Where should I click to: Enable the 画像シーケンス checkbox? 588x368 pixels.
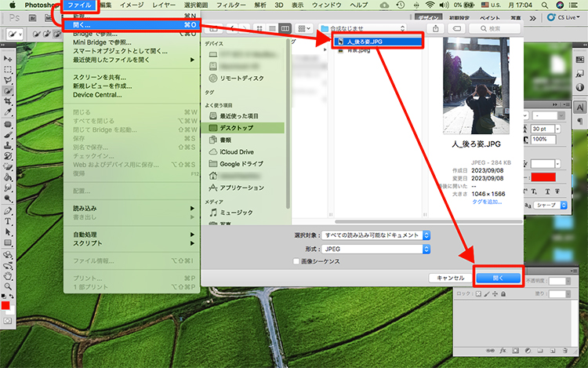pyautogui.click(x=296, y=261)
